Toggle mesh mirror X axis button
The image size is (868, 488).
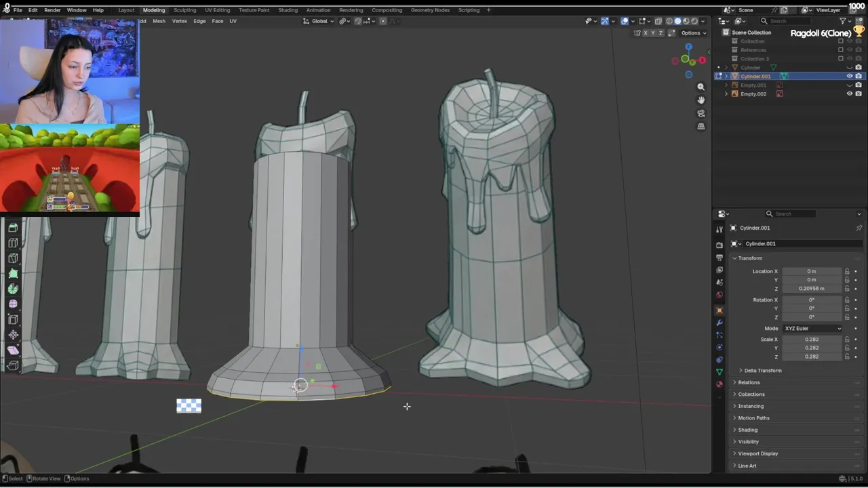[646, 33]
